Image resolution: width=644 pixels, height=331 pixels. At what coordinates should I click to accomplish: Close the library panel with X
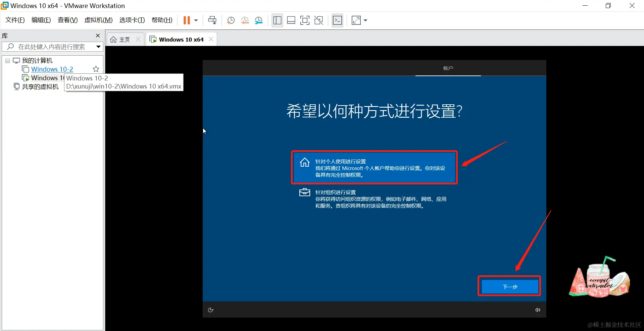(x=98, y=36)
